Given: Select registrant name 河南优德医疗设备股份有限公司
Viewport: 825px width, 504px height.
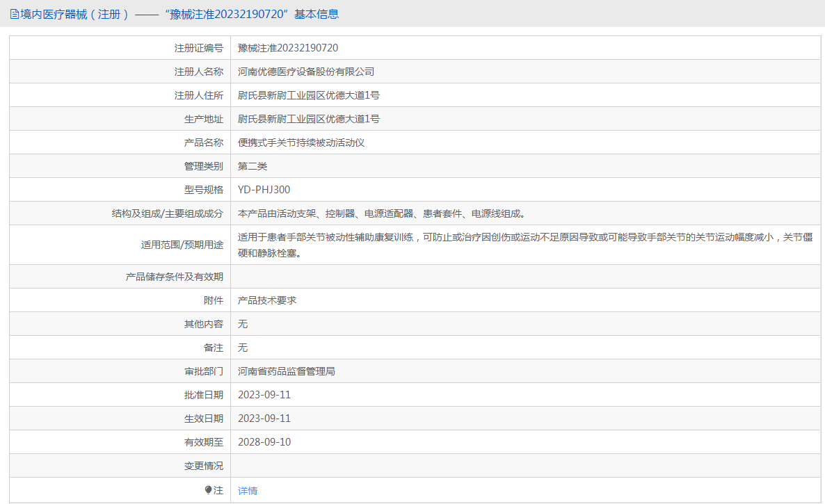Looking at the screenshot, I should tap(305, 72).
